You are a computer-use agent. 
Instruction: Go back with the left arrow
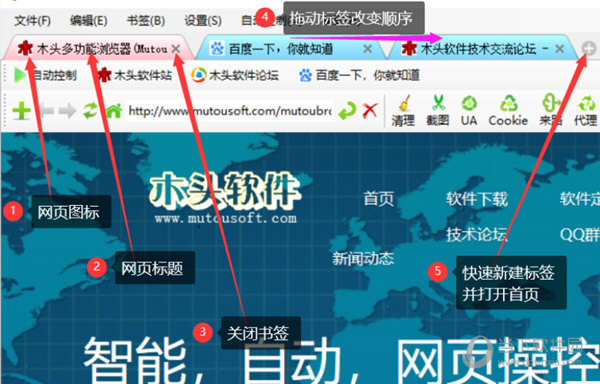coord(47,111)
